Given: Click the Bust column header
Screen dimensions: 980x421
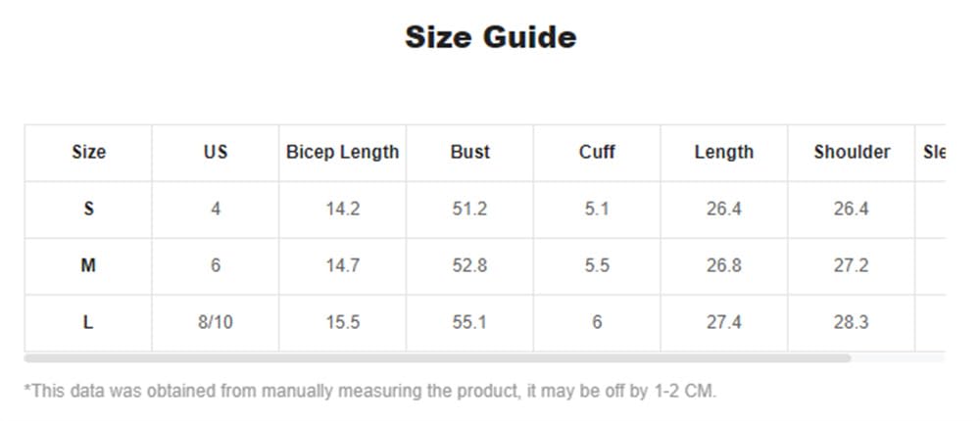Looking at the screenshot, I should [469, 152].
